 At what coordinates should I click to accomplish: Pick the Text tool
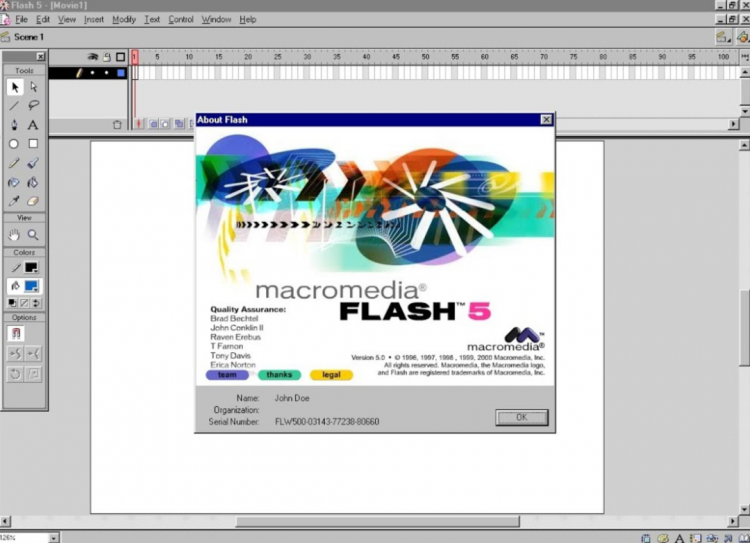click(33, 125)
